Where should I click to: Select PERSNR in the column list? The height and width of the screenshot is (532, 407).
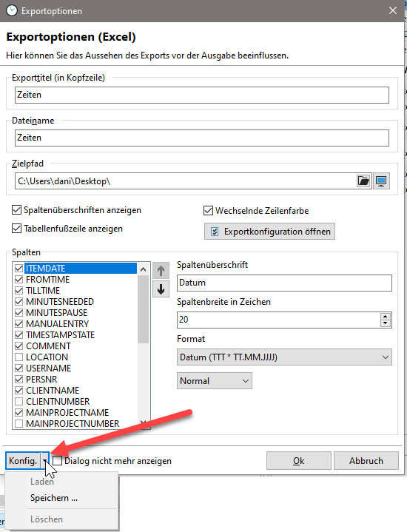(x=41, y=380)
